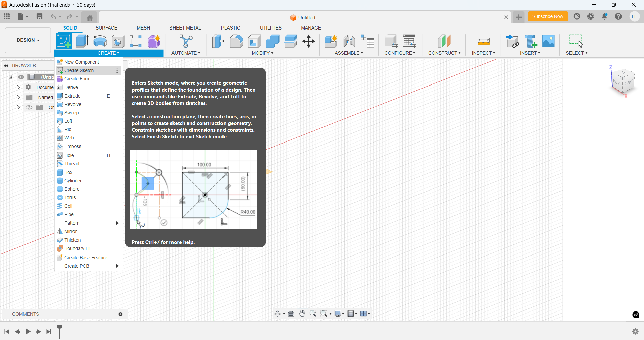Viewport: 644px width, 340px height.
Task: Click the Insert Canvas image icon
Action: point(549,41)
